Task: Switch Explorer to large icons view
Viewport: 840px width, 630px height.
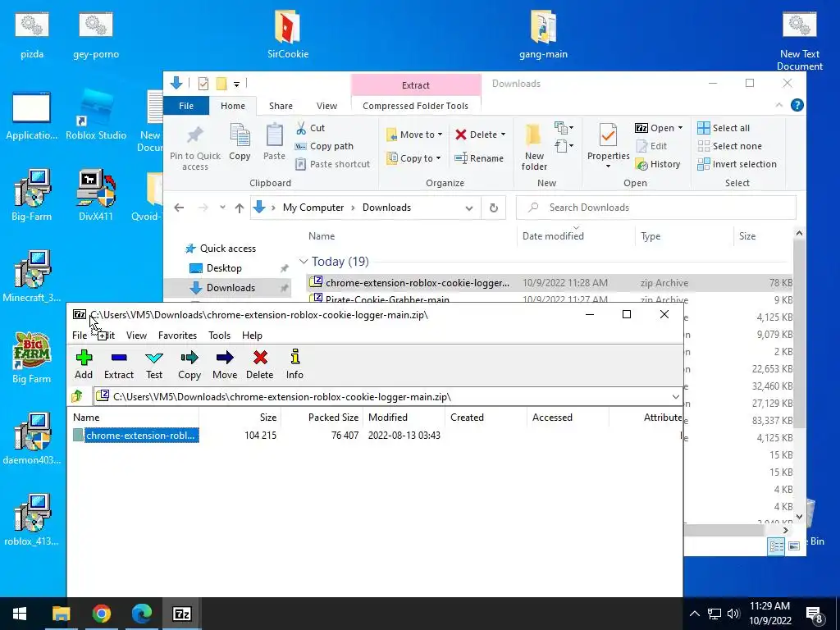Action: (x=794, y=546)
